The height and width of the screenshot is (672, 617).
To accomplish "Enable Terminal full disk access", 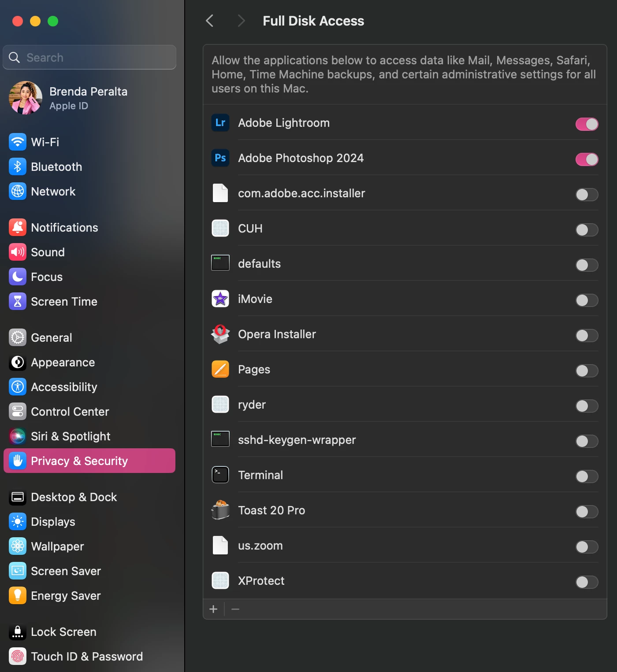I will pyautogui.click(x=587, y=476).
